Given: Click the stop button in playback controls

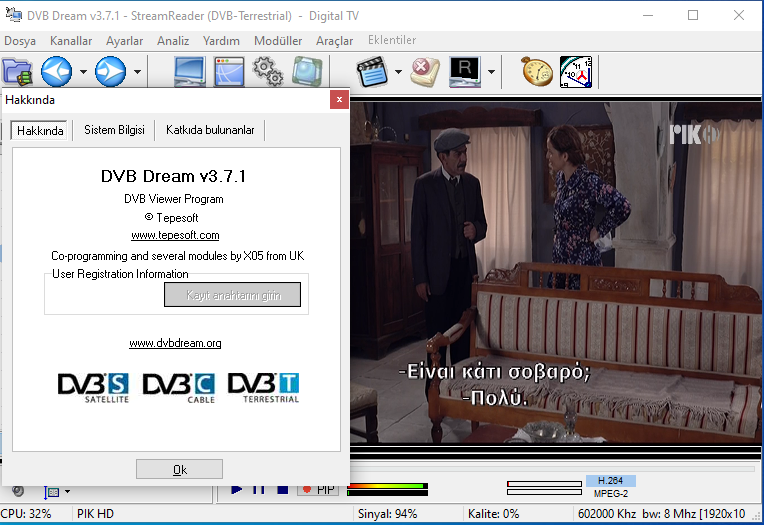Looking at the screenshot, I should coord(282,489).
